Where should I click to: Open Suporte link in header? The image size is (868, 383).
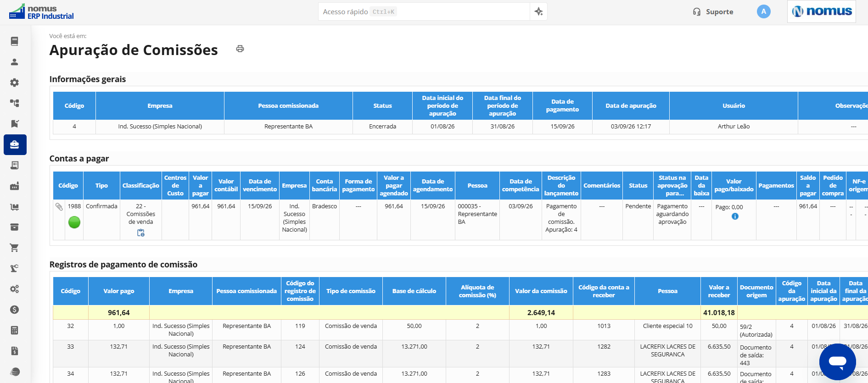pyautogui.click(x=713, y=12)
